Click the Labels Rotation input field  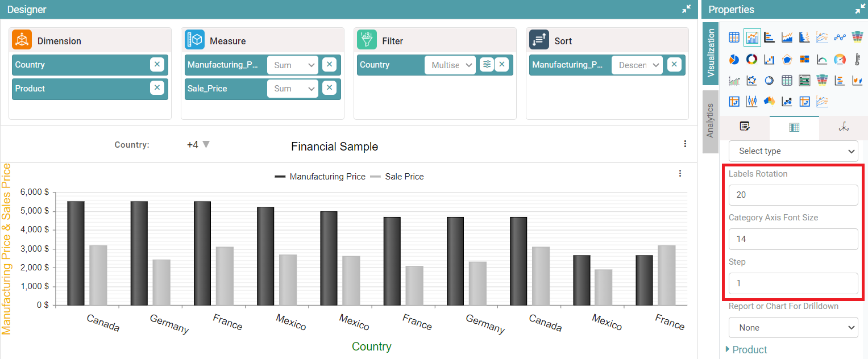(793, 195)
